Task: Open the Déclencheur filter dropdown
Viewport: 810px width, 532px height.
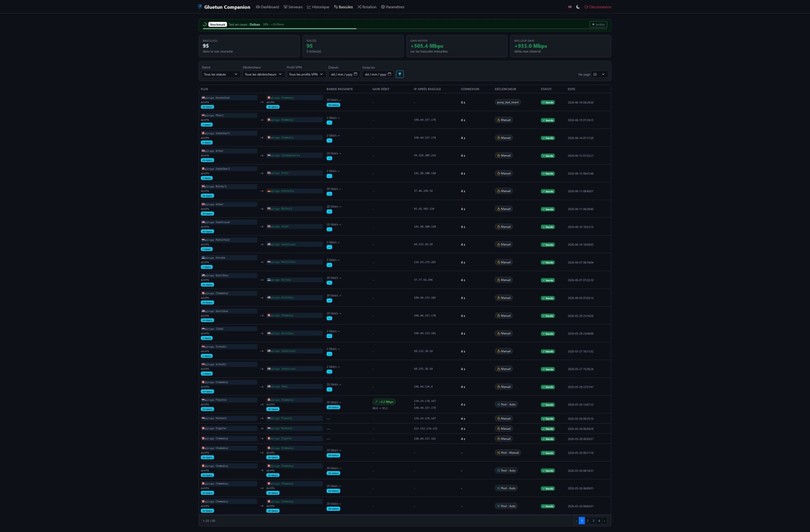Action: pos(264,74)
